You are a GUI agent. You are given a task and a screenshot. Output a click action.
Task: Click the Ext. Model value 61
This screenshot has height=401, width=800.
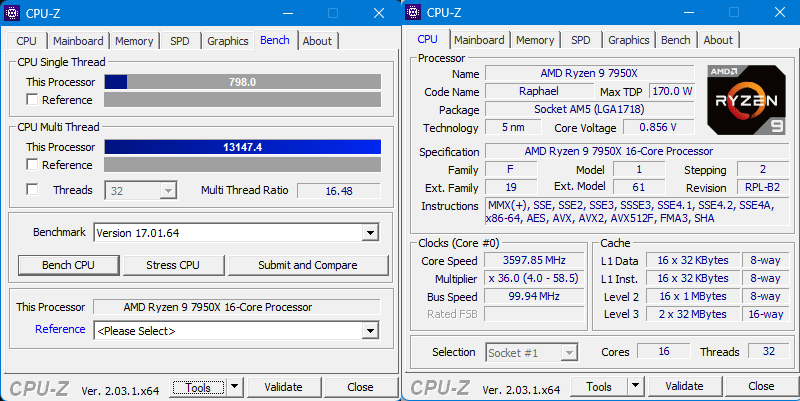[639, 187]
